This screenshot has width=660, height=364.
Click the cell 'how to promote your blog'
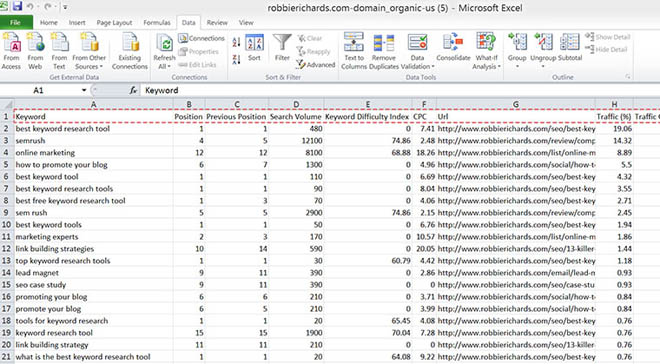[93, 165]
